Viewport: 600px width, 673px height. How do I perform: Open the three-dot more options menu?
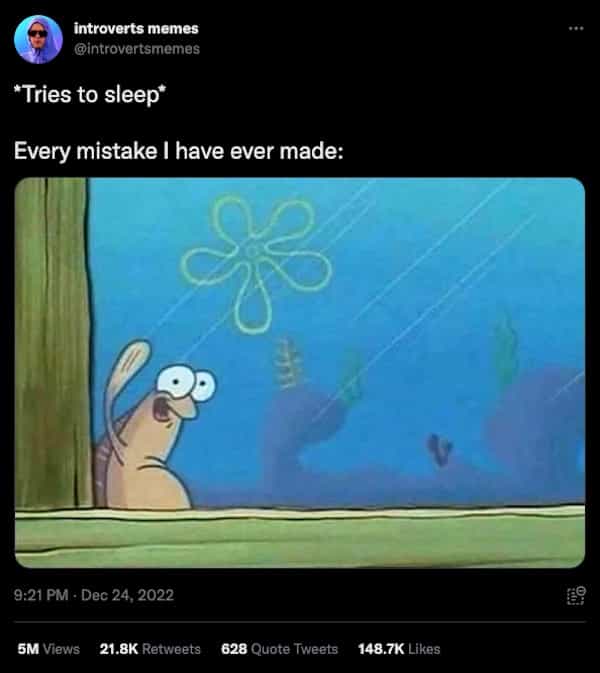576,28
